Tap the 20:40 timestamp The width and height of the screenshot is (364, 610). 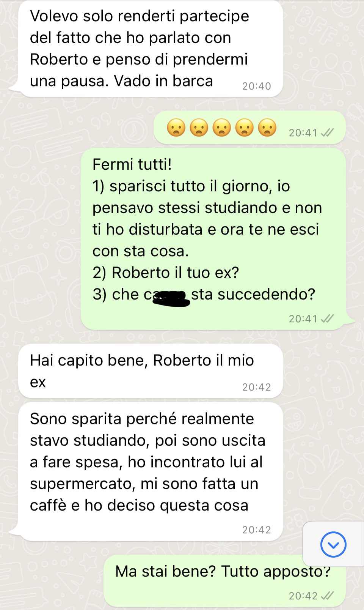(x=257, y=86)
